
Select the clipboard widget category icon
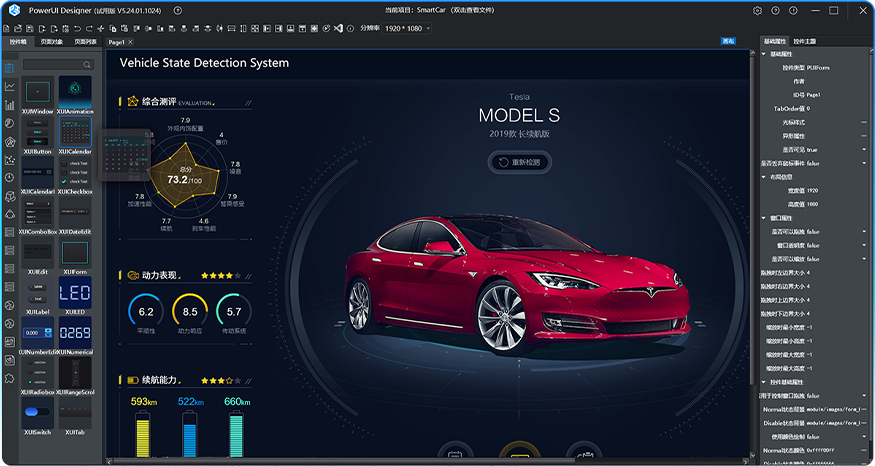click(x=9, y=68)
